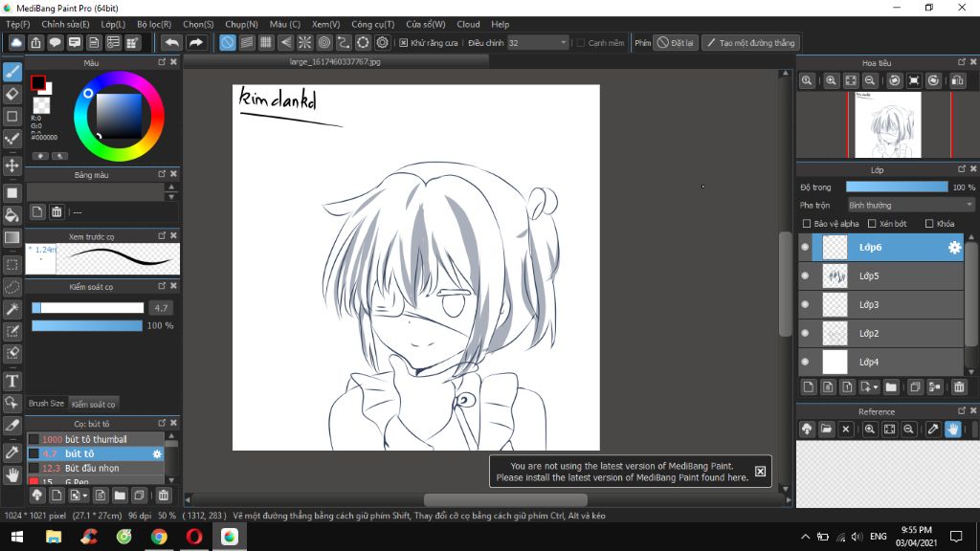Screen dimensions: 980x551
Task: Hide layer Lớp2 visibility dot
Action: [805, 334]
